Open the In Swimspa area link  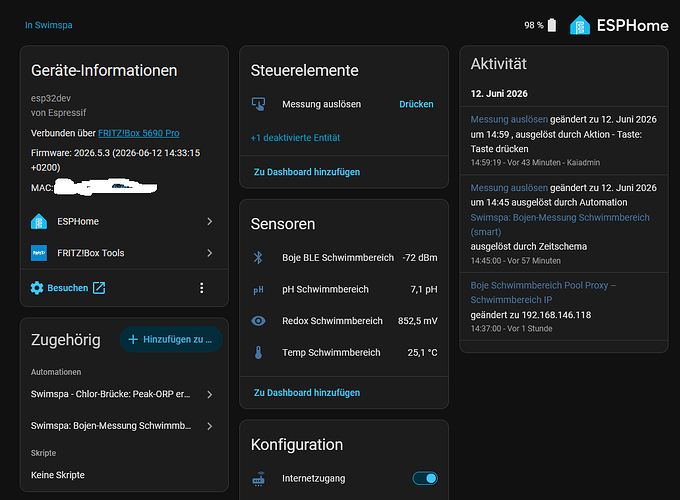click(x=49, y=25)
